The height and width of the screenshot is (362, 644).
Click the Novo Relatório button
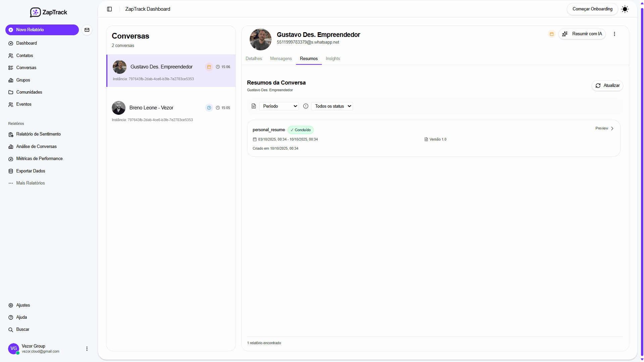click(x=42, y=30)
